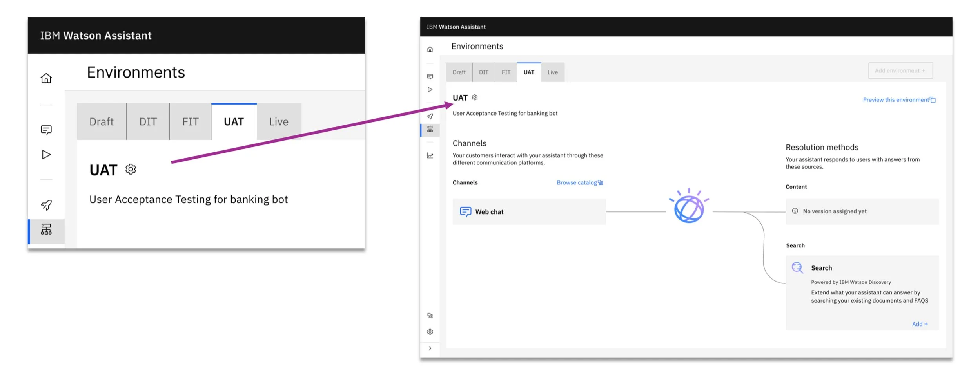This screenshot has height=379, width=980.
Task: Click No version assigned yet content tile
Action: [862, 211]
